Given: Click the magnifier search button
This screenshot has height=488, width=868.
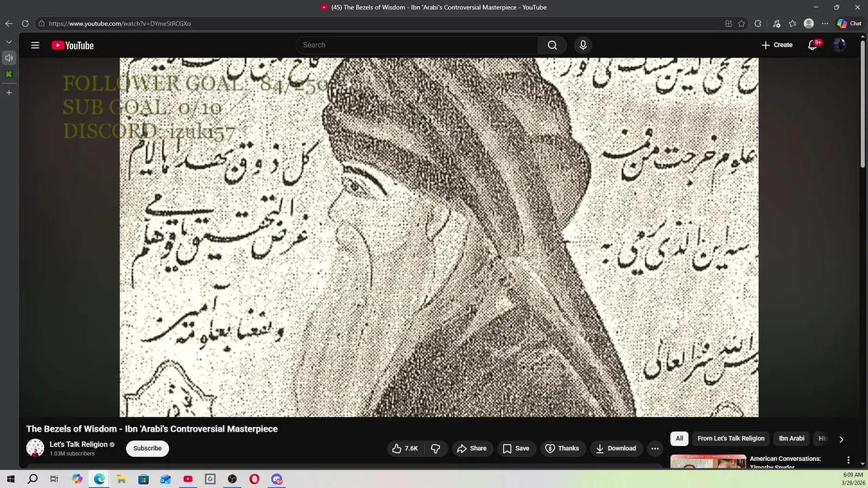Looking at the screenshot, I should 552,45.
